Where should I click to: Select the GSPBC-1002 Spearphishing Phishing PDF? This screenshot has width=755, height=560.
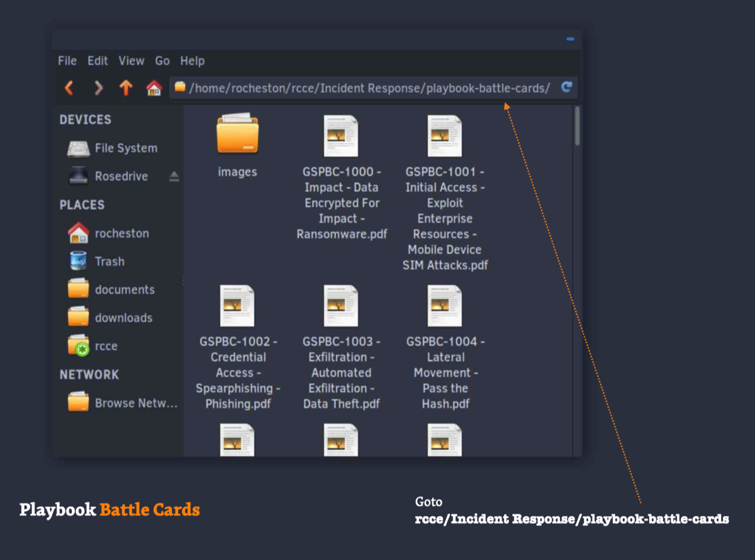(x=237, y=306)
